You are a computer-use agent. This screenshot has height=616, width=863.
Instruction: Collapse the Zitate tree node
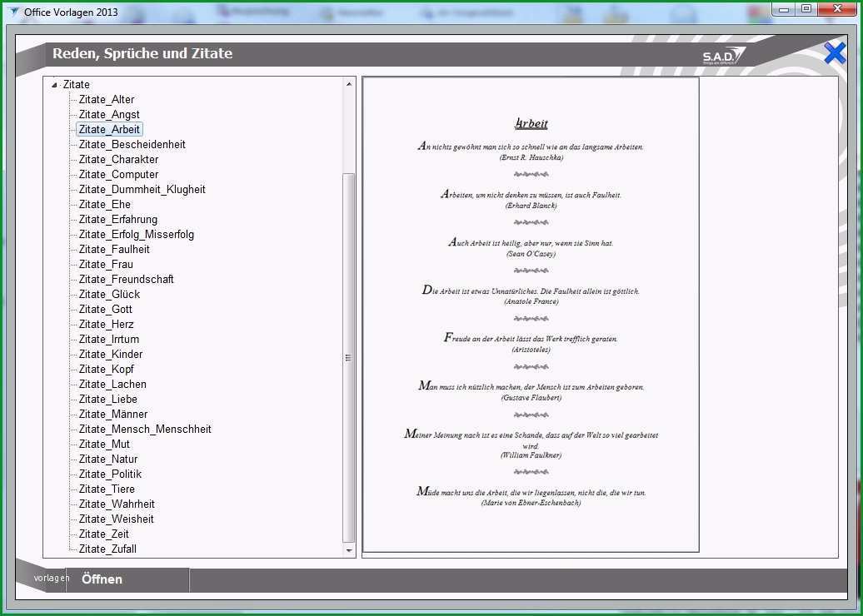tap(54, 85)
